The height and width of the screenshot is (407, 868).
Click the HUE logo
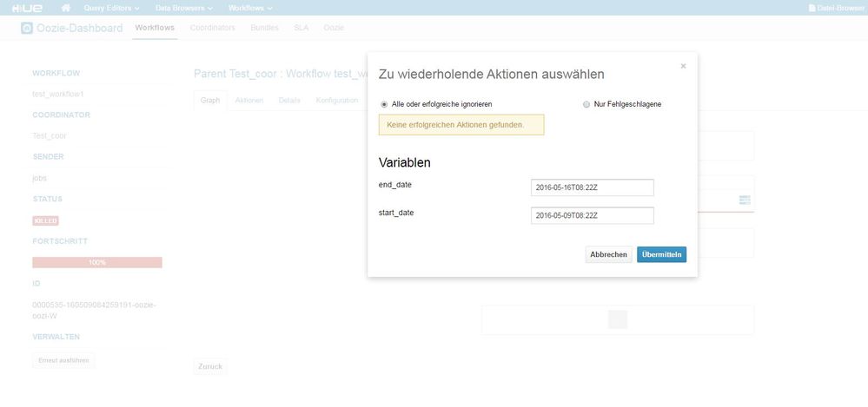[27, 9]
